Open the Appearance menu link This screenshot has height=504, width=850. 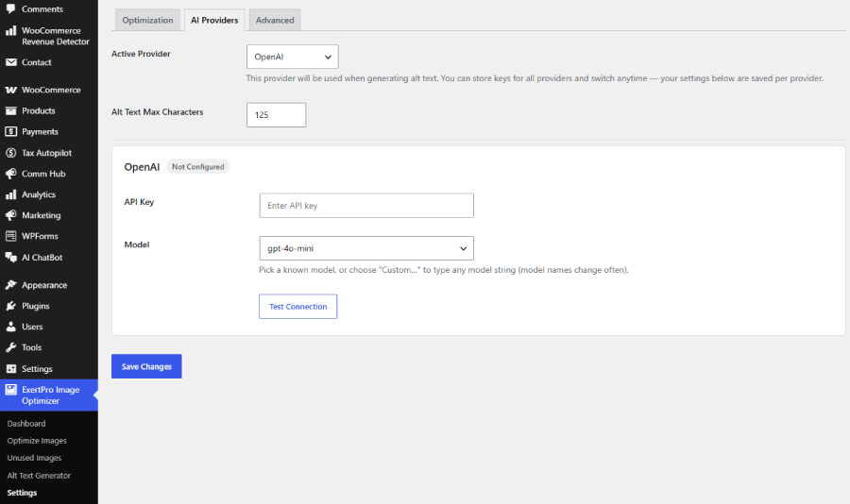[x=44, y=285]
